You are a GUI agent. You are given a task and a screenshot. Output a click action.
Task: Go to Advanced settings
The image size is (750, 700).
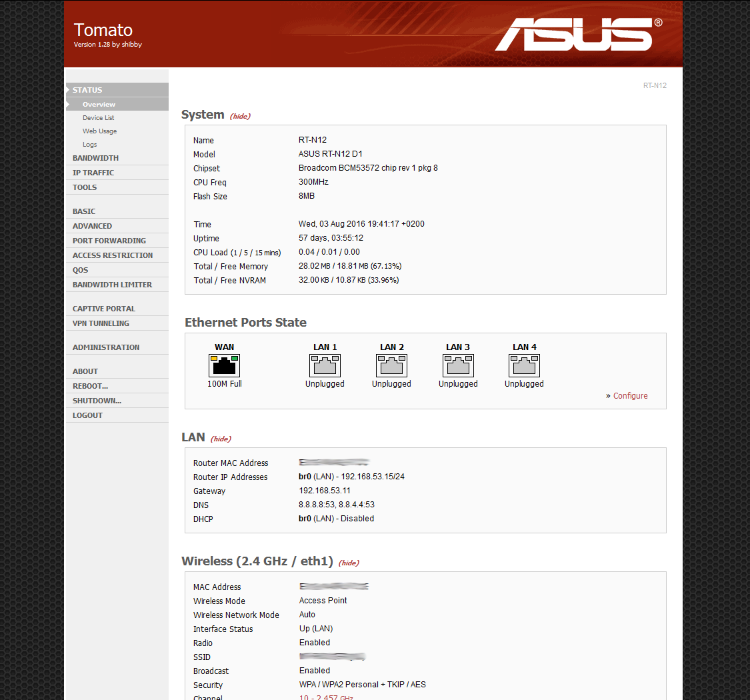tap(117, 226)
